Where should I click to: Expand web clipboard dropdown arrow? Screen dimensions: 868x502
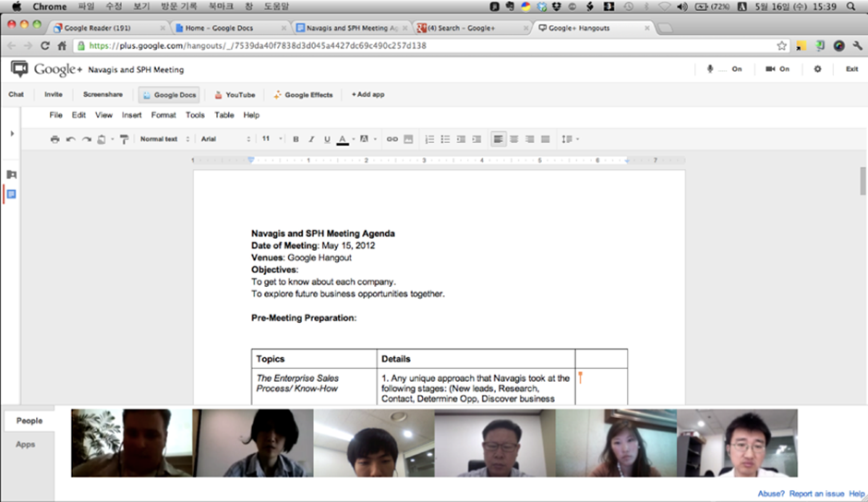pos(112,139)
